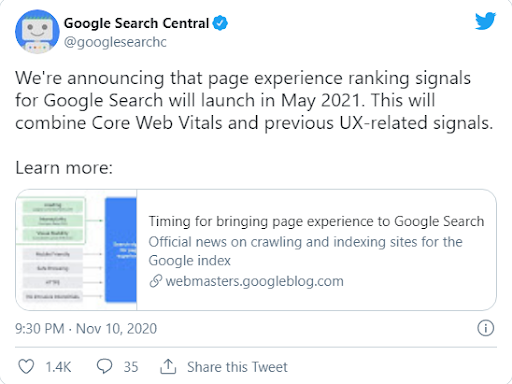Open the tweet info circle icon
The width and height of the screenshot is (512, 384).
[485, 328]
